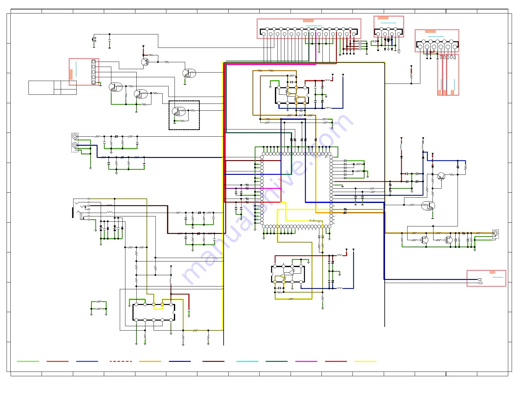Click the wide 30-pin connector at top
Viewport: 532px width, 395px height.
tap(309, 32)
